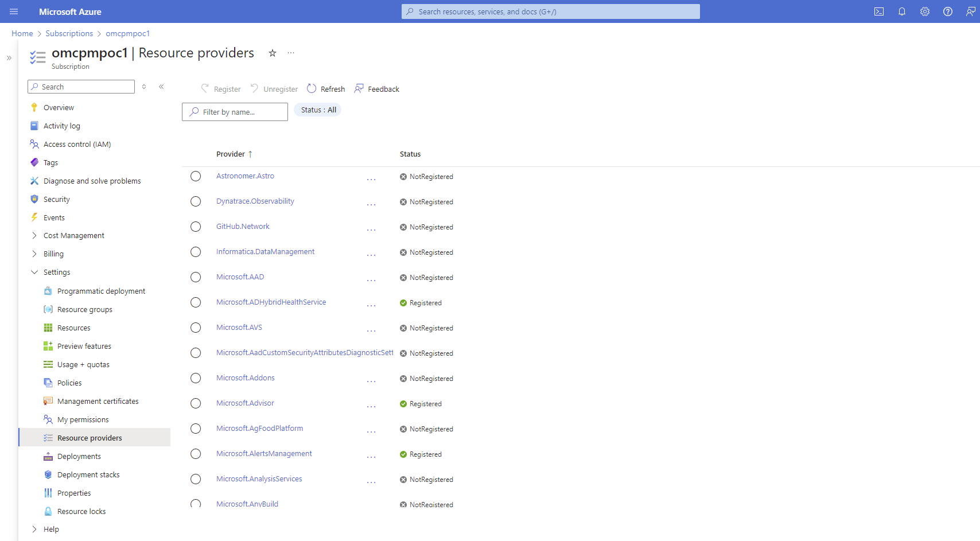Open the more options ellipsis beside title
This screenshot has height=541, width=980.
pos(291,53)
